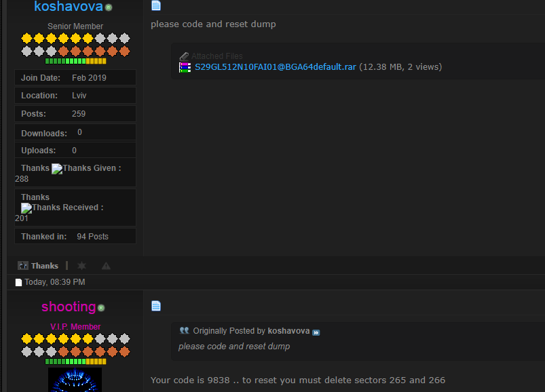545x392 pixels.
Task: Click koshavova's gold rank stars
Action: tap(58, 39)
